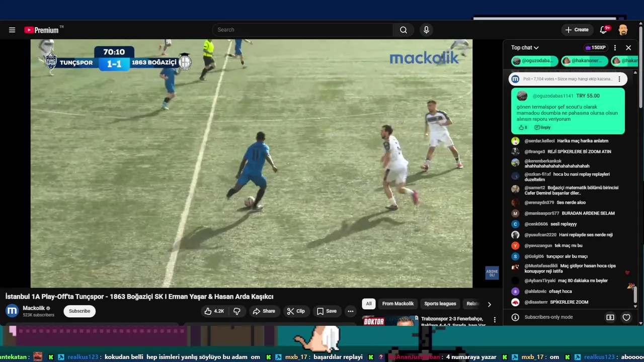Like the TRY 55.00 Super Chat message
Screen dimensions: 644x362
coord(523,128)
